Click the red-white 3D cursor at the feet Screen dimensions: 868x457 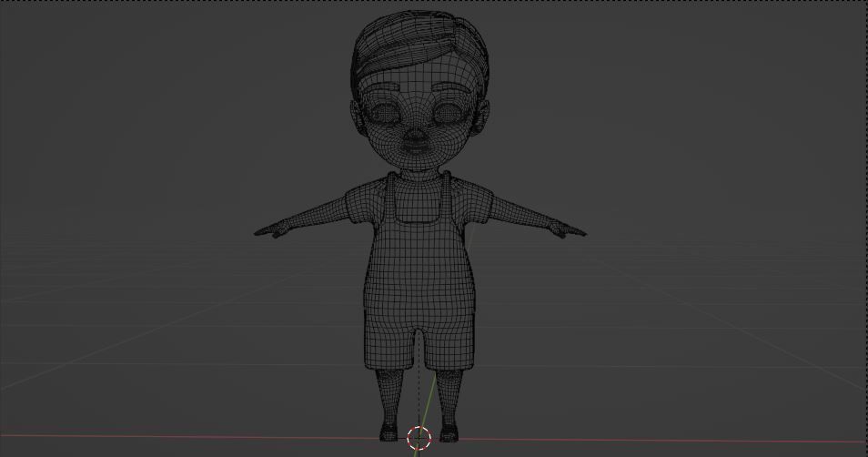(x=419, y=438)
